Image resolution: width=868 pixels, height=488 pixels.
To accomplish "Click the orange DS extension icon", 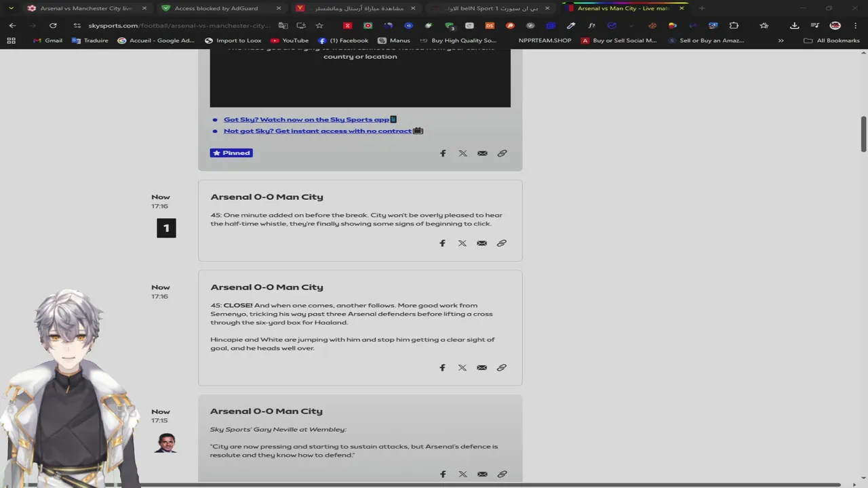I will [x=490, y=26].
